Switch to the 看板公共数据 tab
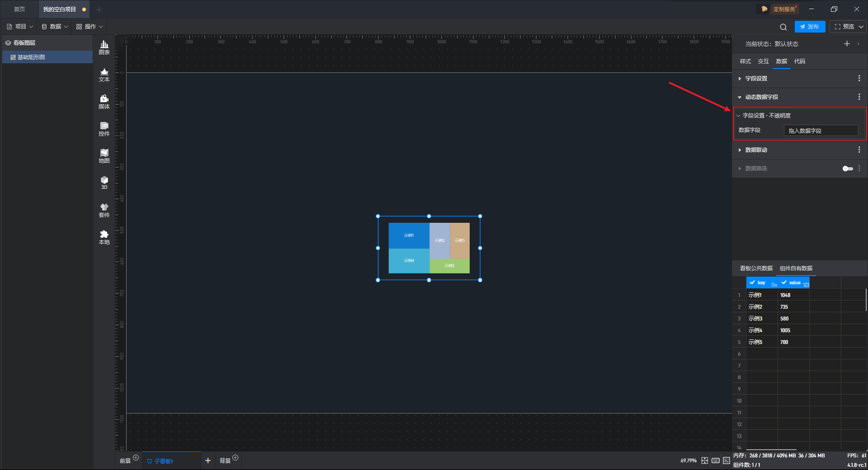The image size is (868, 470). click(756, 268)
